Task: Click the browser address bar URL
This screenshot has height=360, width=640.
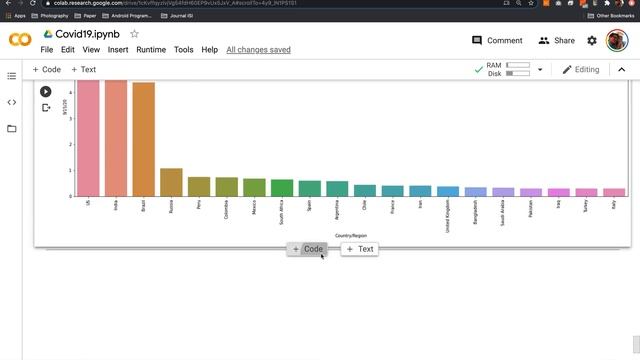Action: [175, 3]
